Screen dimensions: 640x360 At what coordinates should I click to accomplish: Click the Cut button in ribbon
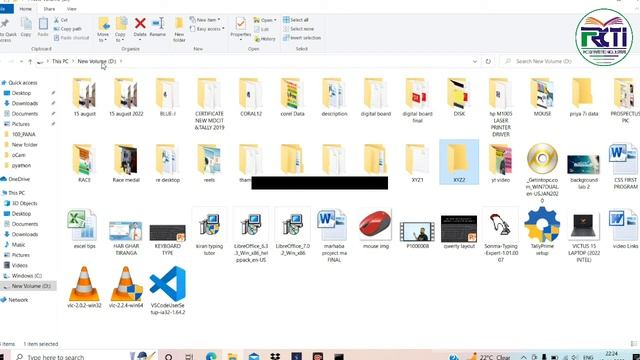[x=60, y=20]
